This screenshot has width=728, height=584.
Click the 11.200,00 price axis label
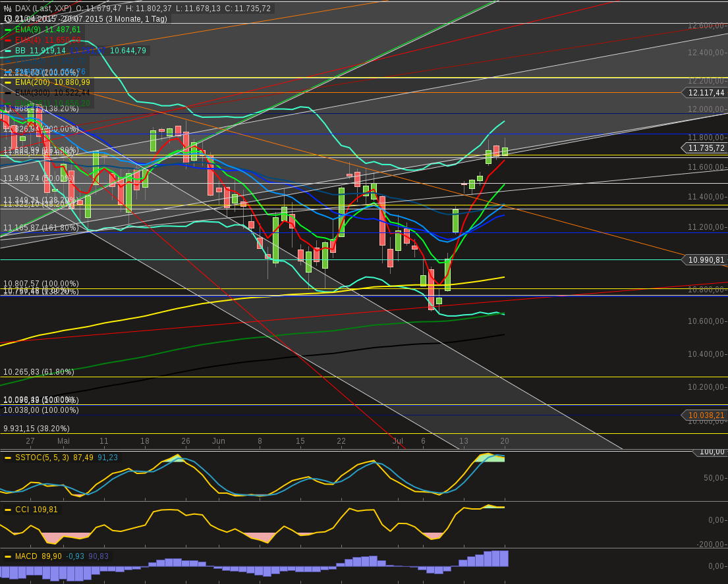click(707, 227)
